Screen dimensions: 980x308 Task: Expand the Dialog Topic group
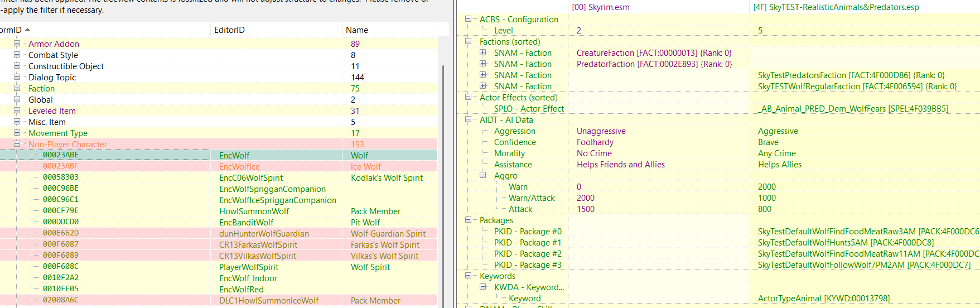[x=17, y=77]
